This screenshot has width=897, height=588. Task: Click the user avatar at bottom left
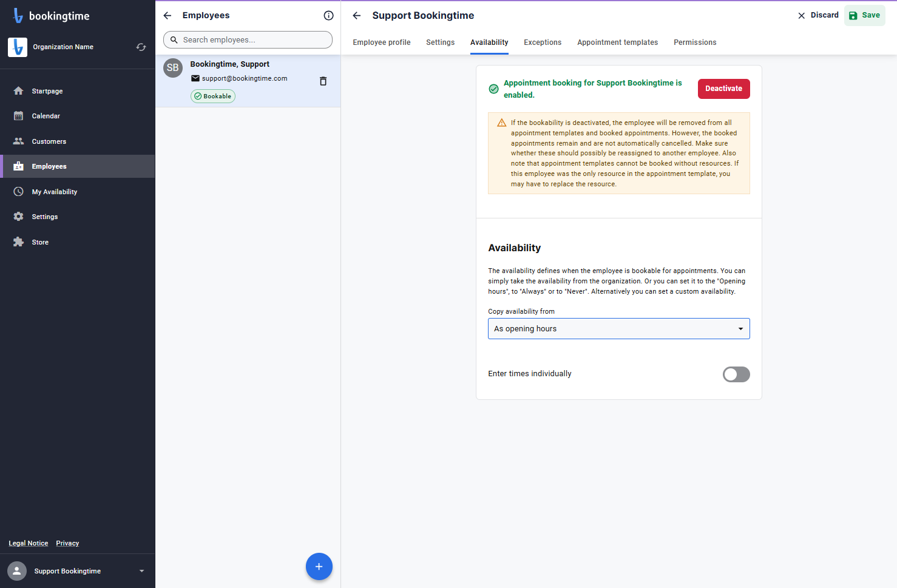click(x=17, y=571)
